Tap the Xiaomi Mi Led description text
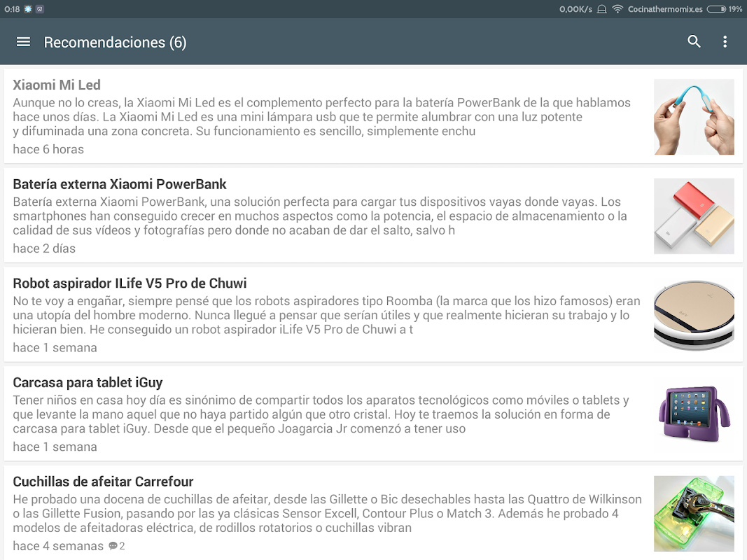Viewport: 747px width, 560px height. [321, 117]
